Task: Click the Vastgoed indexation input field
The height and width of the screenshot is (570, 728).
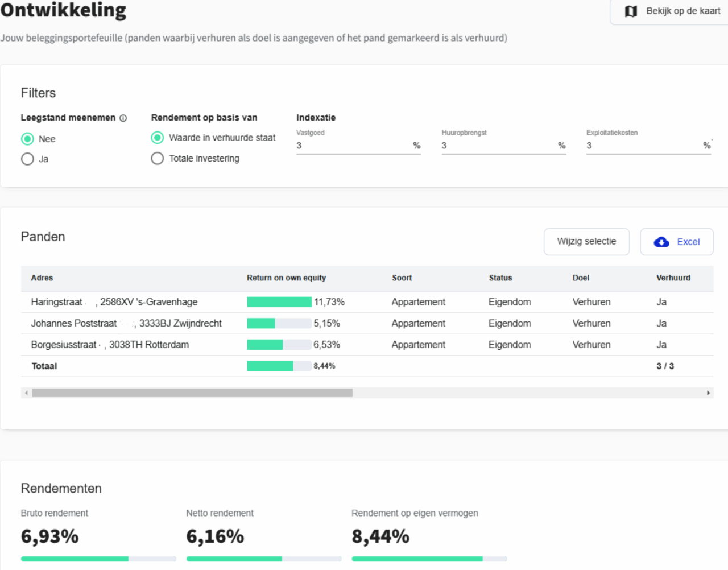Action: [353, 146]
